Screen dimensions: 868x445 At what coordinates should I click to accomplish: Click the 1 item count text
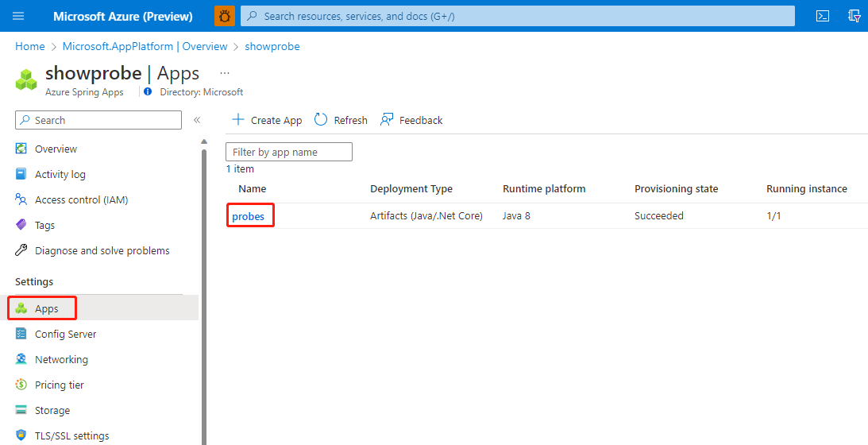click(241, 169)
